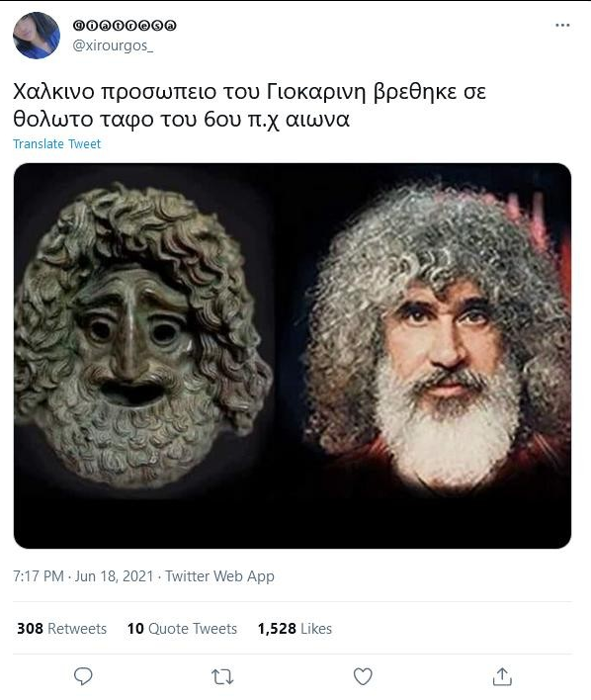
Task: Click the 10 quote tweets count number
Action: pyautogui.click(x=135, y=629)
